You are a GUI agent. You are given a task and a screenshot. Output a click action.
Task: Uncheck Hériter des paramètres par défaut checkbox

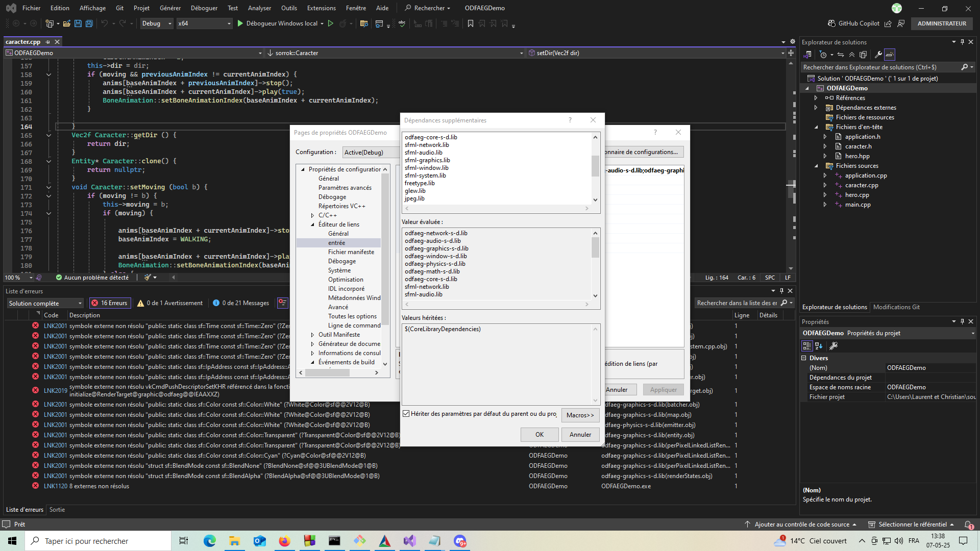[406, 414]
